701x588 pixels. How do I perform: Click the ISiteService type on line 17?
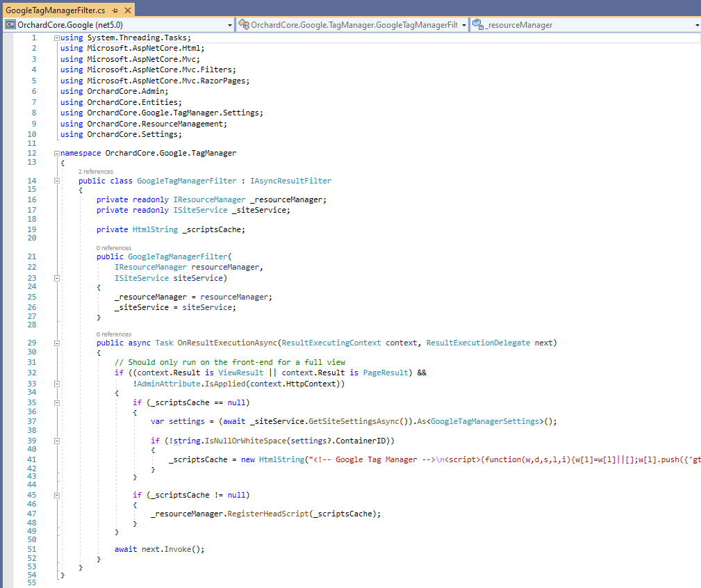[200, 210]
